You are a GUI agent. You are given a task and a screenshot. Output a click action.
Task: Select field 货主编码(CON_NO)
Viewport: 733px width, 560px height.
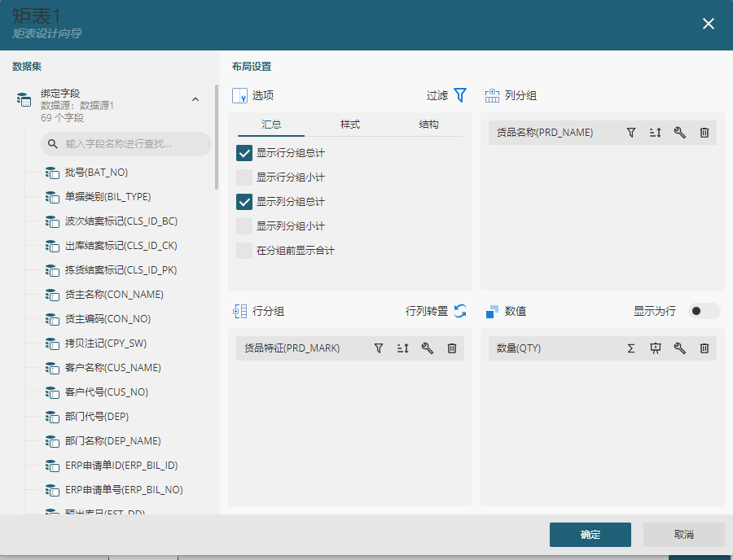click(x=108, y=319)
